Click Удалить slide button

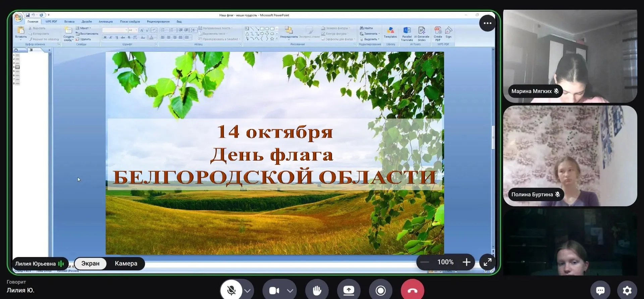point(84,39)
